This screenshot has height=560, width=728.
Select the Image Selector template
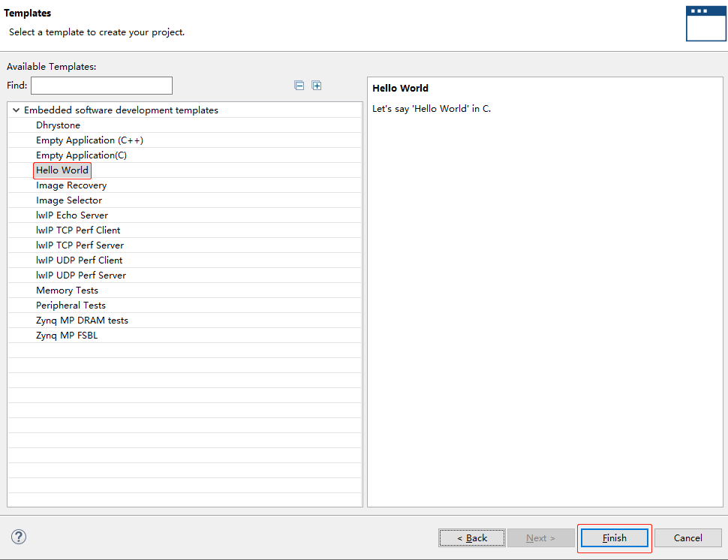tap(69, 200)
